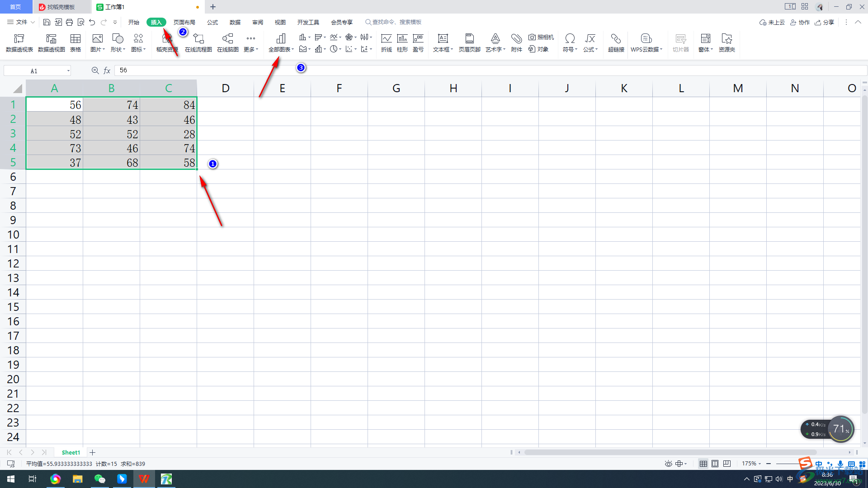The height and width of the screenshot is (488, 868).
Task: Insert a text box (文本框)
Action: point(443,43)
